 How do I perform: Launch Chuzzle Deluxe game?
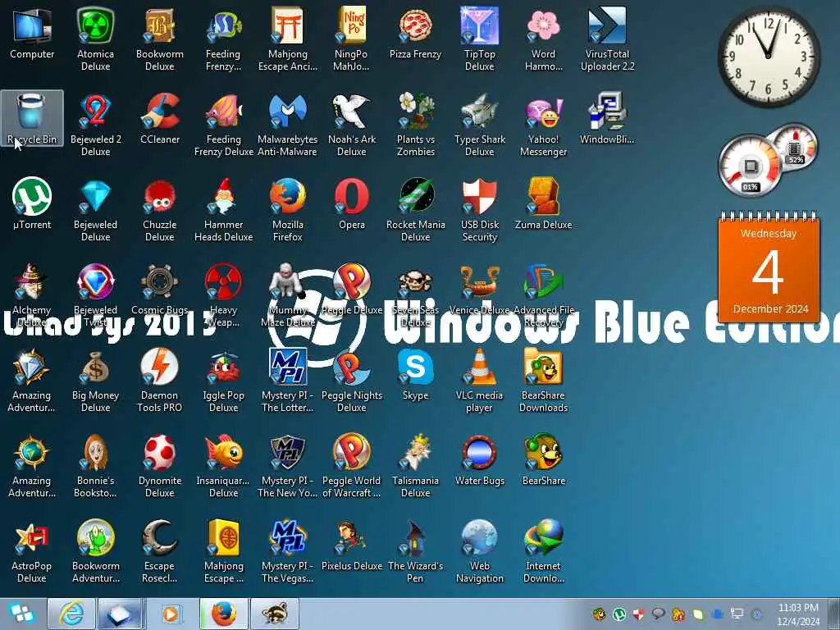tap(160, 209)
